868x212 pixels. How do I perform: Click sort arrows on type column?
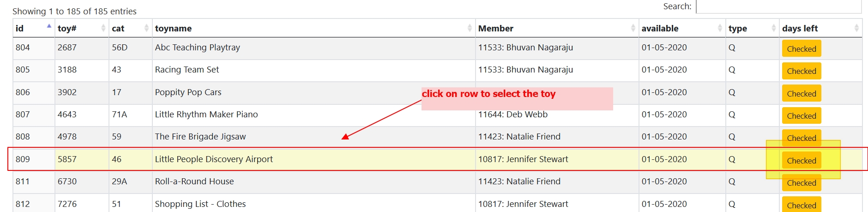click(x=773, y=29)
